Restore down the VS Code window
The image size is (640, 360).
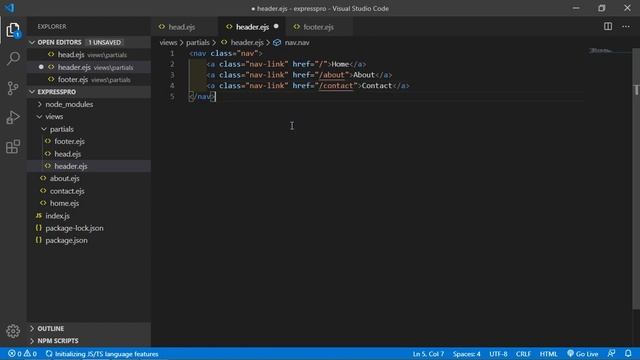pyautogui.click(x=602, y=8)
